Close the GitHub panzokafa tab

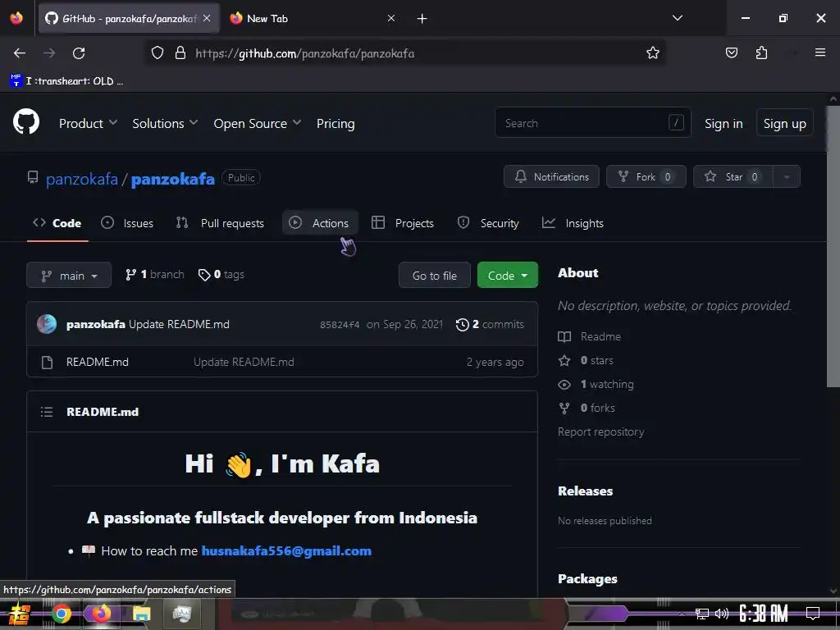207,18
